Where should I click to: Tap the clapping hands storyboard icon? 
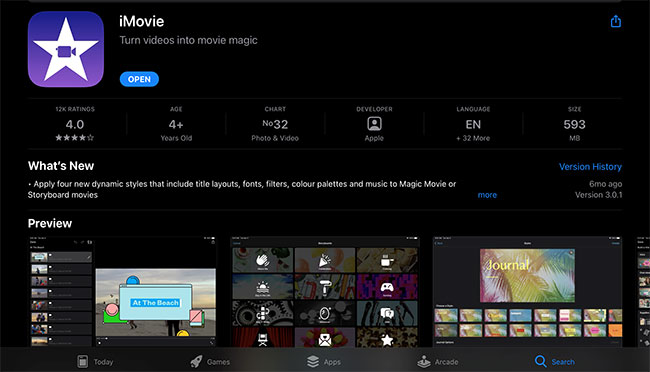pos(262,260)
